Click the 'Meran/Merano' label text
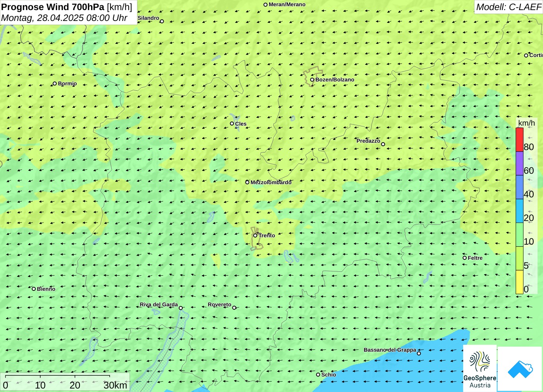Viewport: 543px width, 392px height. coord(287,4)
